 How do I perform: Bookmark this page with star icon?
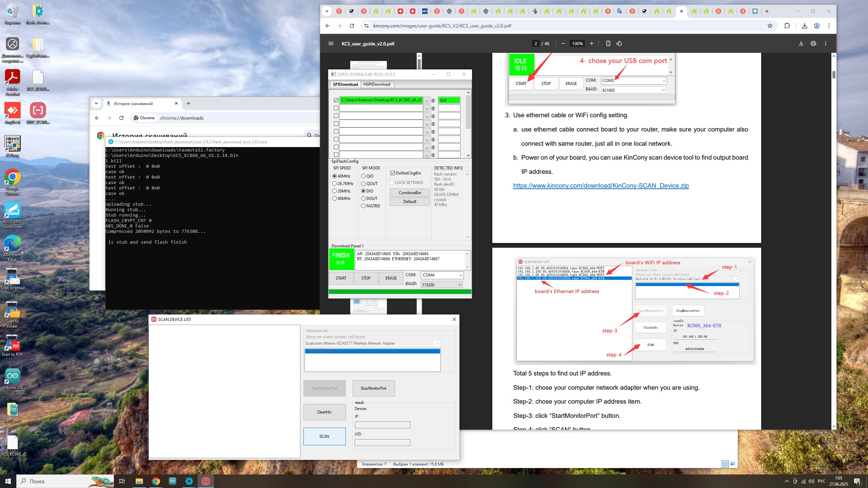(x=770, y=26)
